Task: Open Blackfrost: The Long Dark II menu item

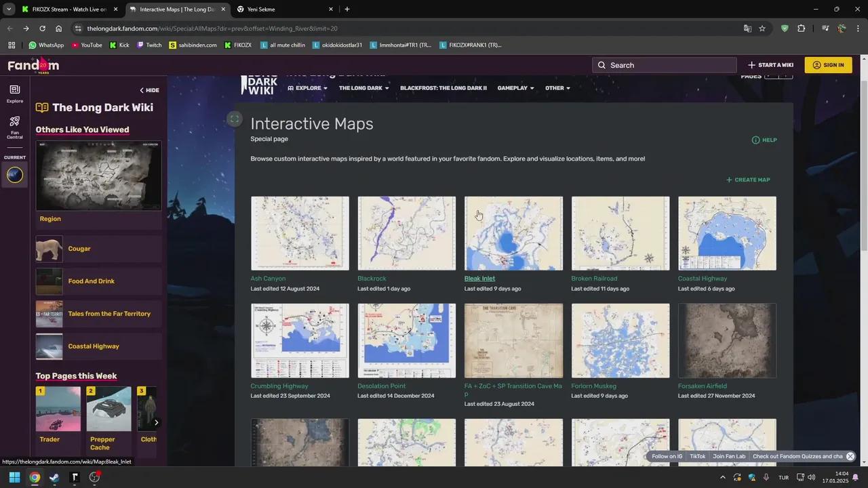Action: coord(443,88)
